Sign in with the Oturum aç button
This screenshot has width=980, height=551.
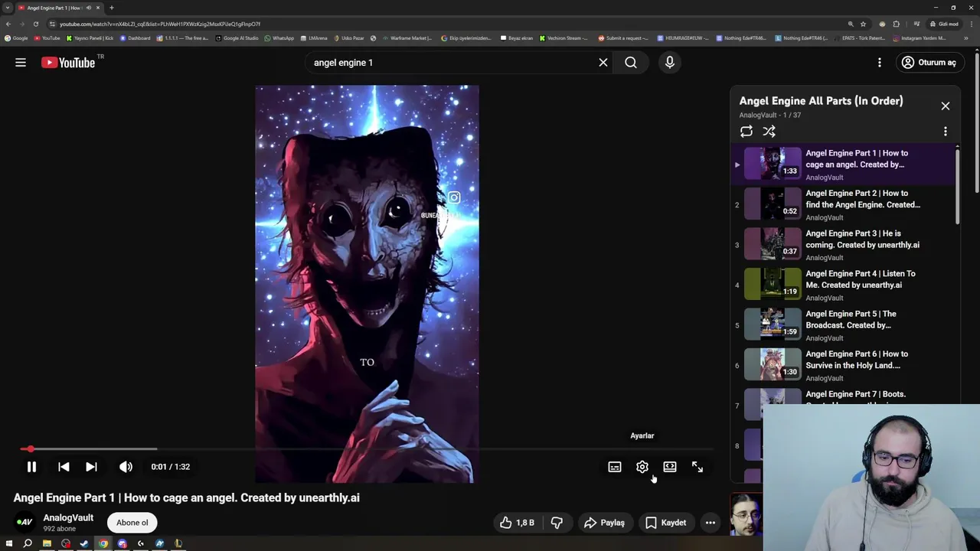point(929,63)
